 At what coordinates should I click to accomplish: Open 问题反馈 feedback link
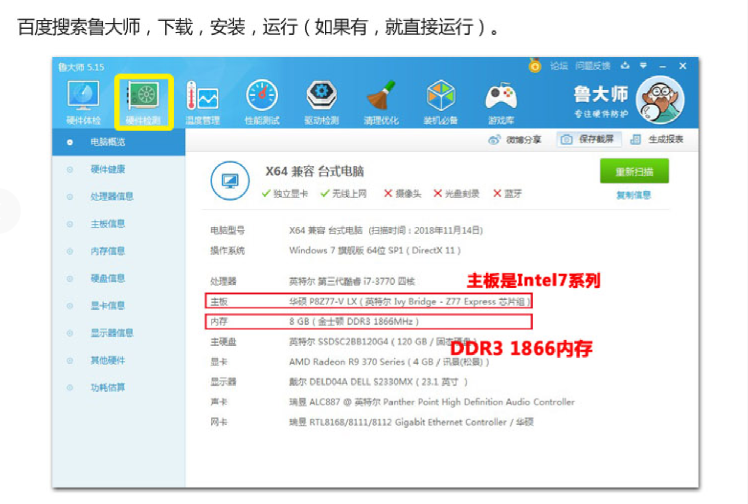point(592,66)
